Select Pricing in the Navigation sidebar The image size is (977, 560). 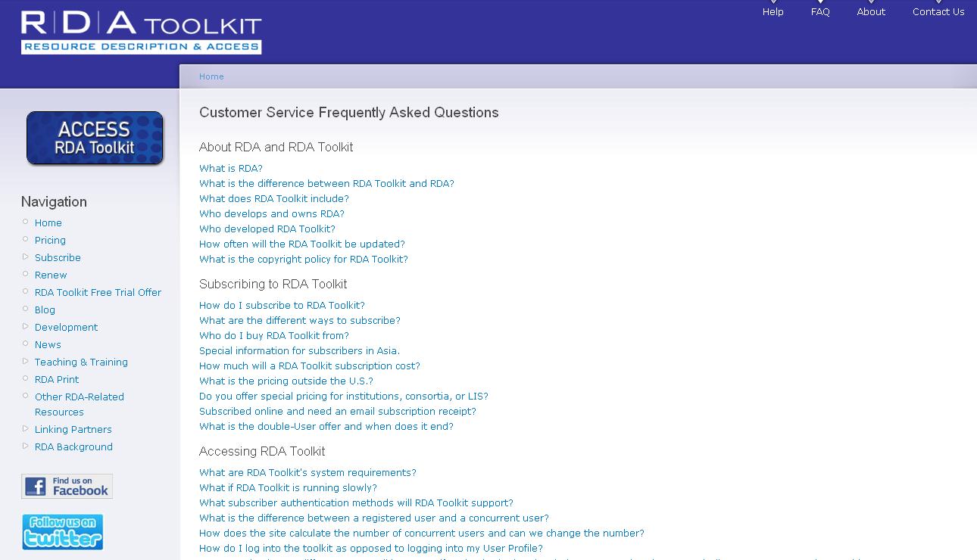(50, 240)
